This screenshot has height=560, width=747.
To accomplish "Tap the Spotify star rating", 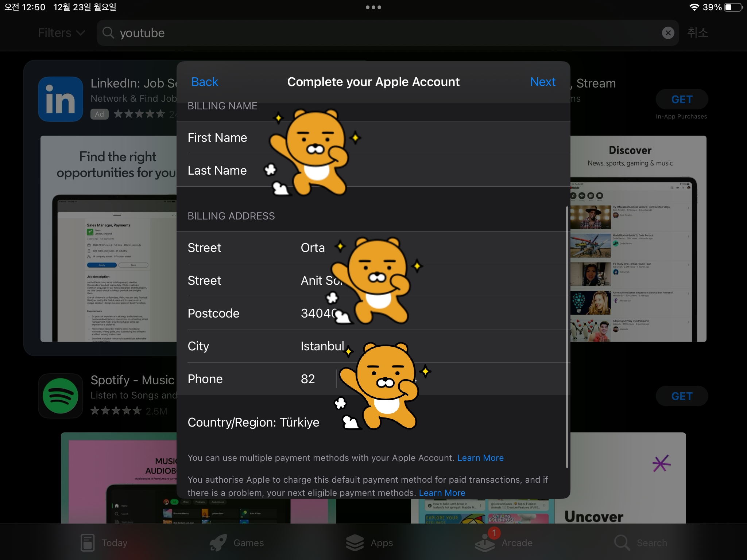I will 116,411.
